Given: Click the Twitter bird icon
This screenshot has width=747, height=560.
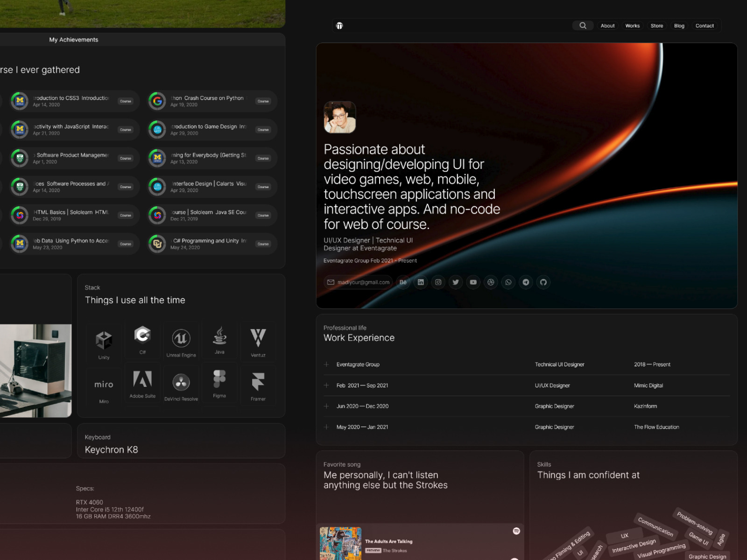Looking at the screenshot, I should pyautogui.click(x=456, y=282).
